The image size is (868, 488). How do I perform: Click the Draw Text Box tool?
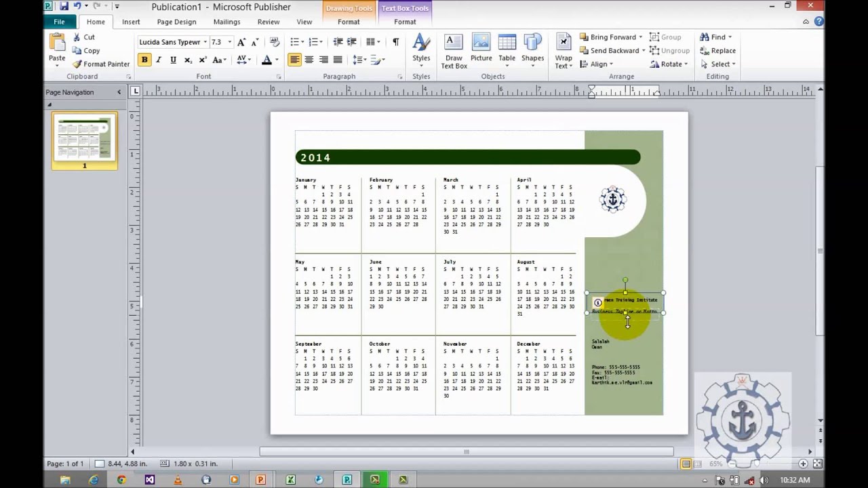(454, 52)
